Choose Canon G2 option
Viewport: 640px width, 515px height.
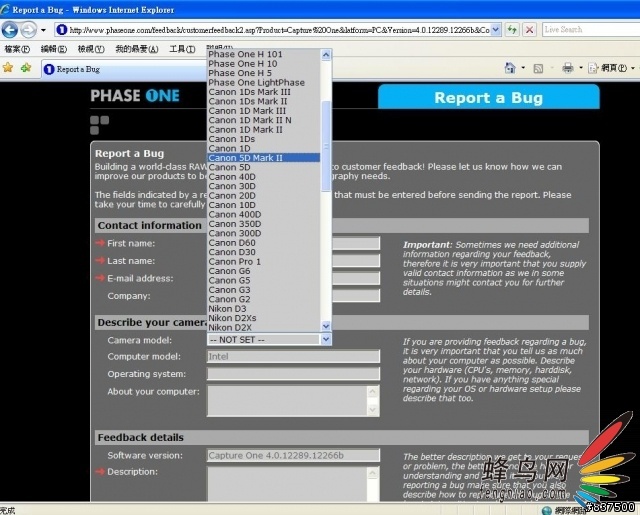264,299
